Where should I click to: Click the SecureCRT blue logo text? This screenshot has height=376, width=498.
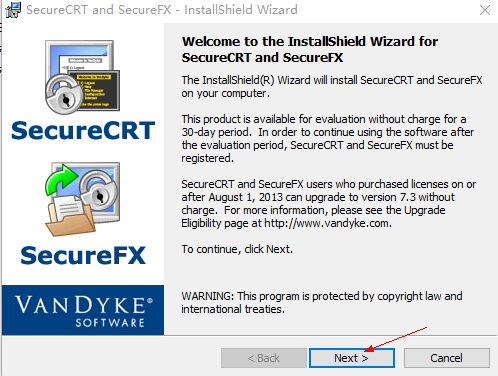[83, 130]
